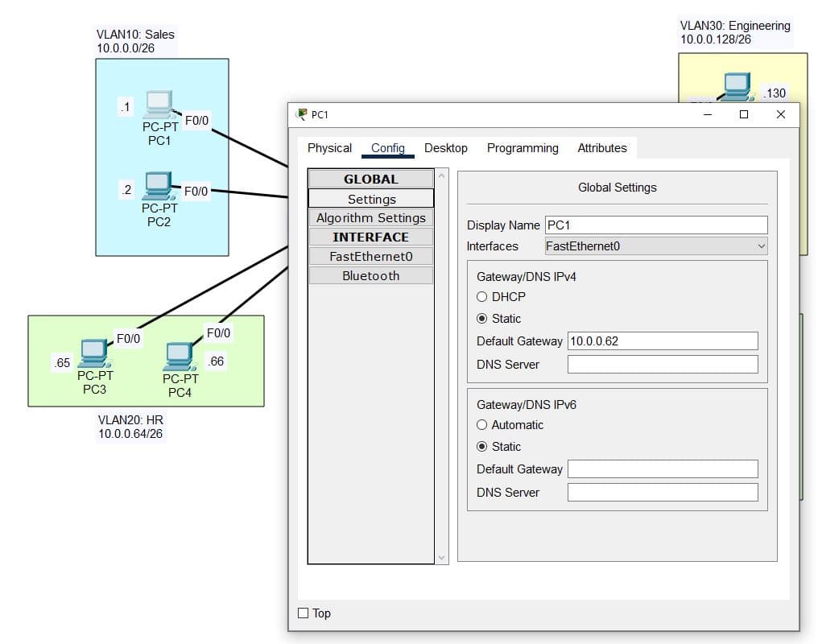Choose Automatic for IPv6 gateway
This screenshot has height=644, width=818.
[x=482, y=425]
